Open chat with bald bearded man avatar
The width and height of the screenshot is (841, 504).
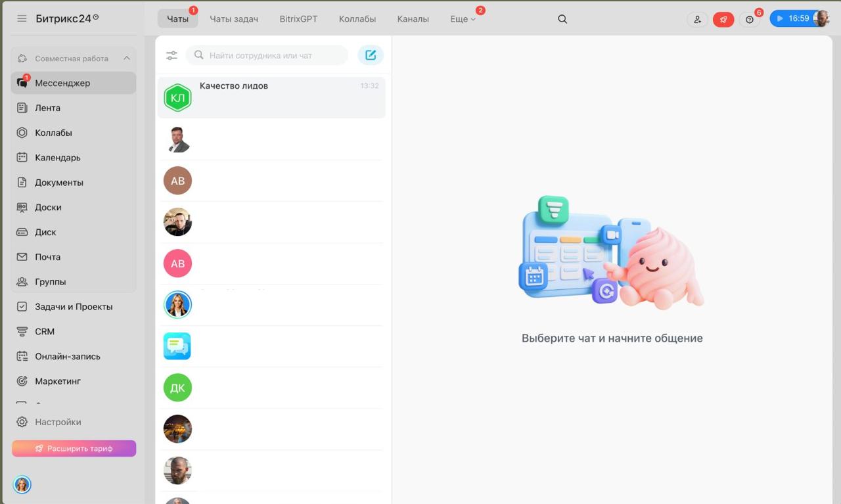coord(271,470)
